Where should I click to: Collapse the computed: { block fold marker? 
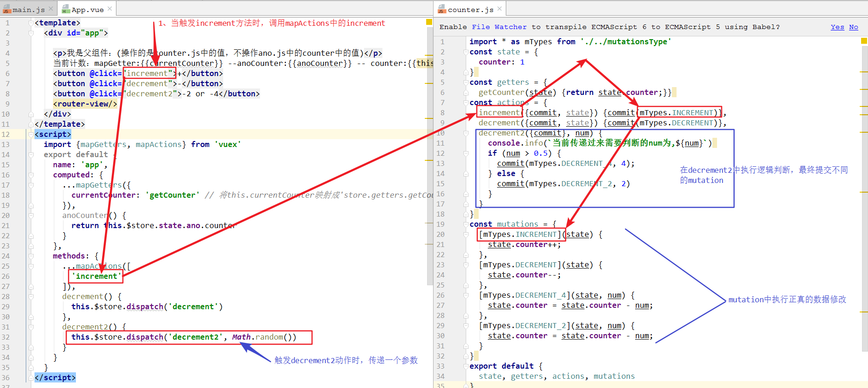click(x=31, y=175)
